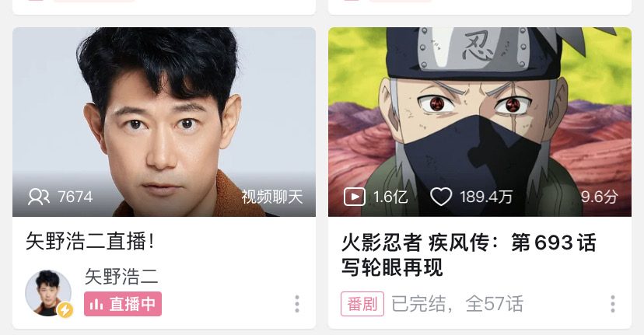Open the anime card's three-dot menu
Image resolution: width=644 pixels, height=335 pixels.
(x=612, y=304)
